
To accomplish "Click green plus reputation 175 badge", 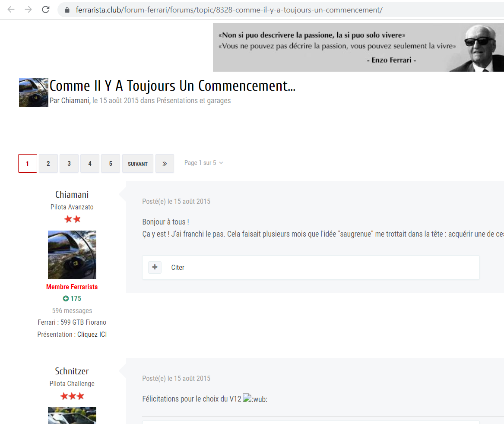I will click(72, 298).
